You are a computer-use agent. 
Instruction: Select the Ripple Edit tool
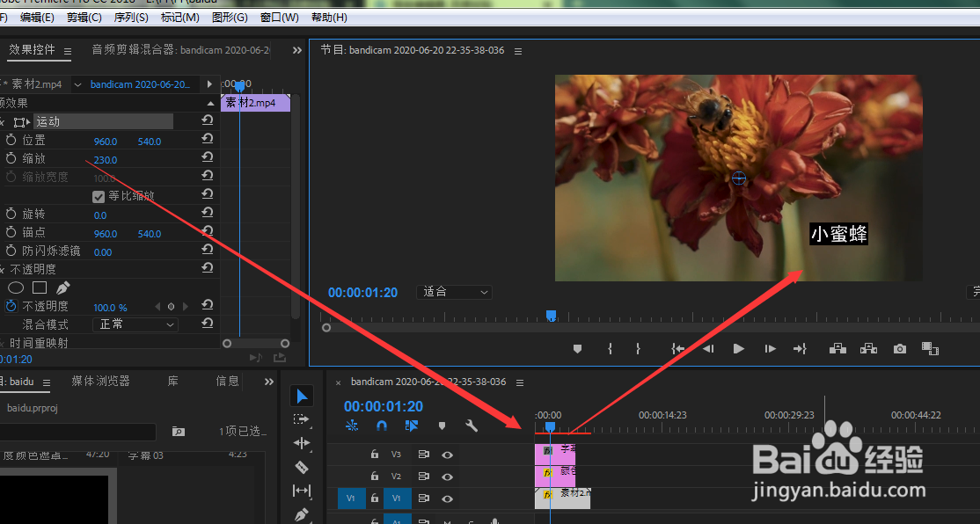tap(302, 443)
